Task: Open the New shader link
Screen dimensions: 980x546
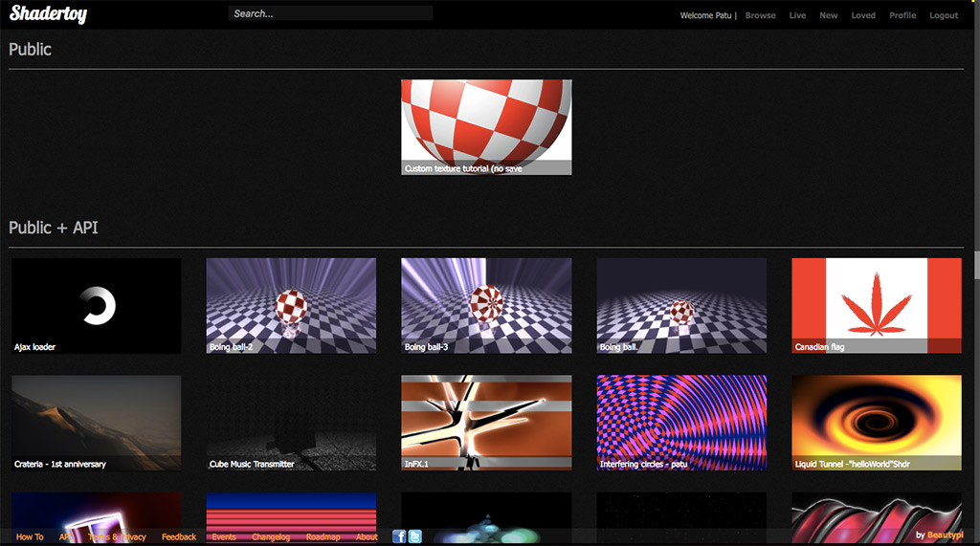Action: [828, 15]
